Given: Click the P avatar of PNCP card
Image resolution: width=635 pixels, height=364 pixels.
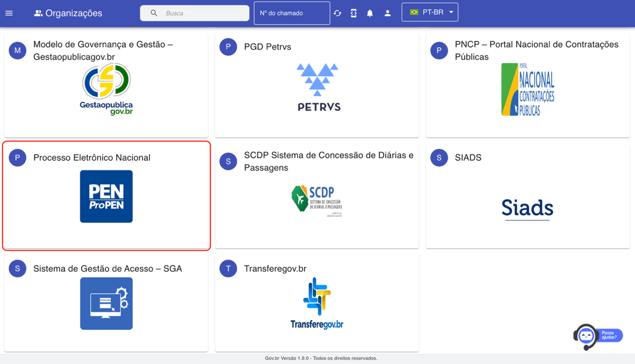Looking at the screenshot, I should pos(439,50).
